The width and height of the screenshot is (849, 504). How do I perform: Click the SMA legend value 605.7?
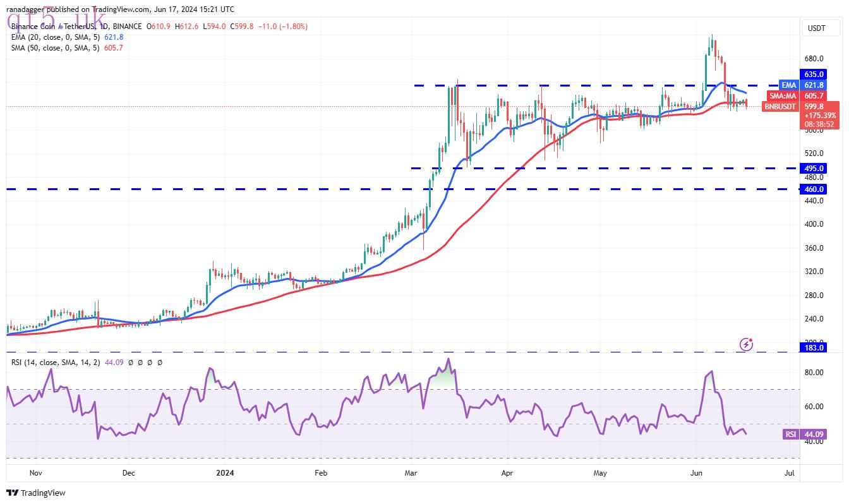tap(114, 48)
